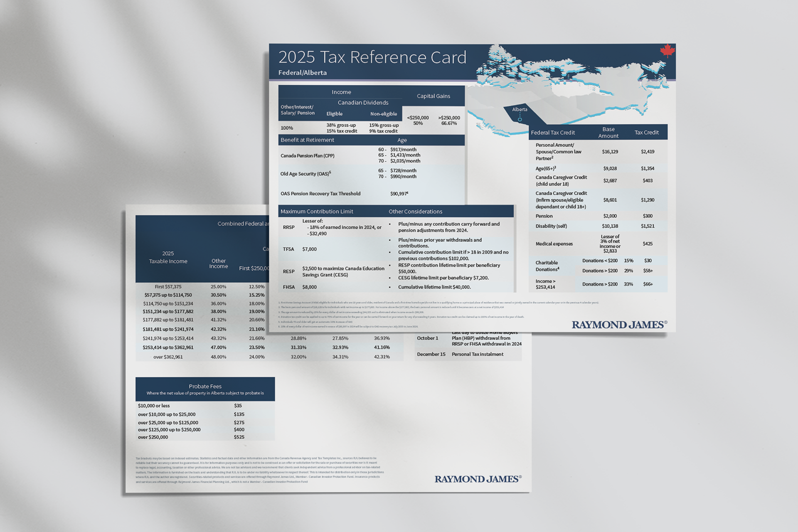This screenshot has width=798, height=532.
Task: Select the '$917/month' CPP value
Action: tap(403, 150)
